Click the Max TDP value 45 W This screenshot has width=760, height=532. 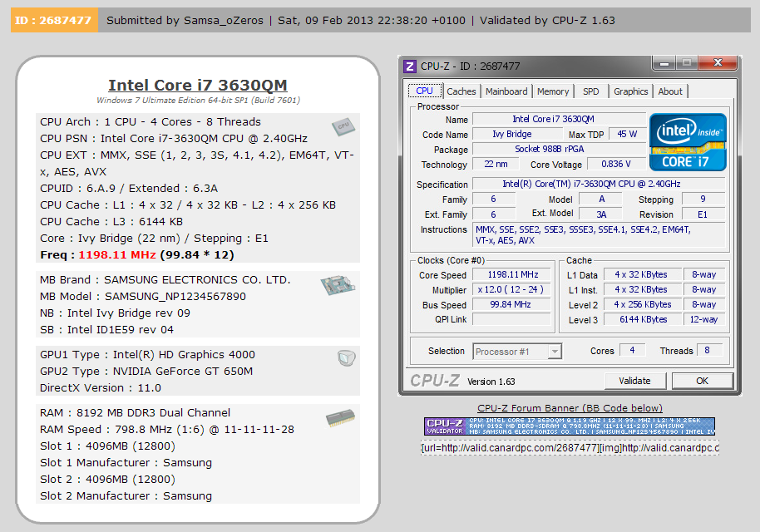[x=627, y=134]
